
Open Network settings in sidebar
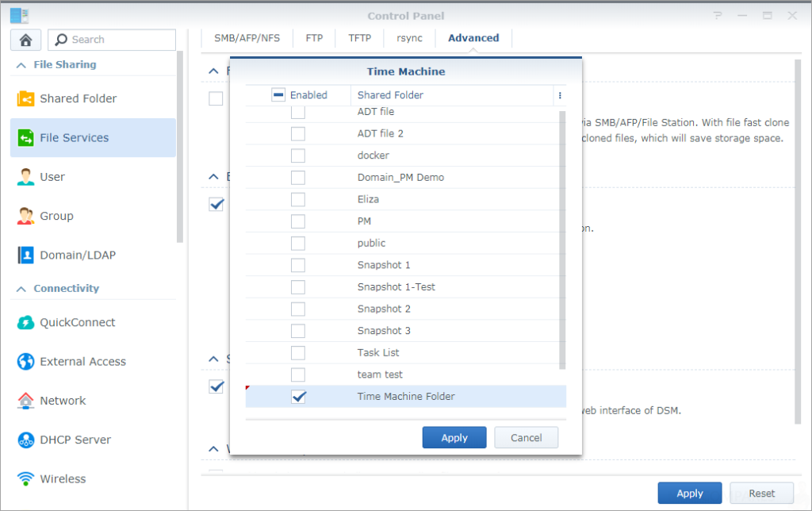coord(62,401)
